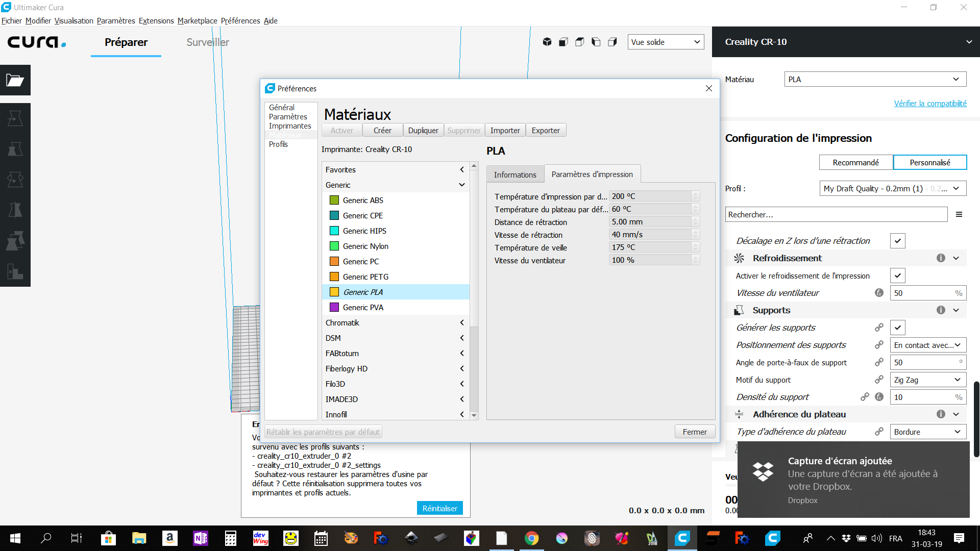Open Windows Start menu
This screenshot has width=980, height=551.
[x=15, y=538]
